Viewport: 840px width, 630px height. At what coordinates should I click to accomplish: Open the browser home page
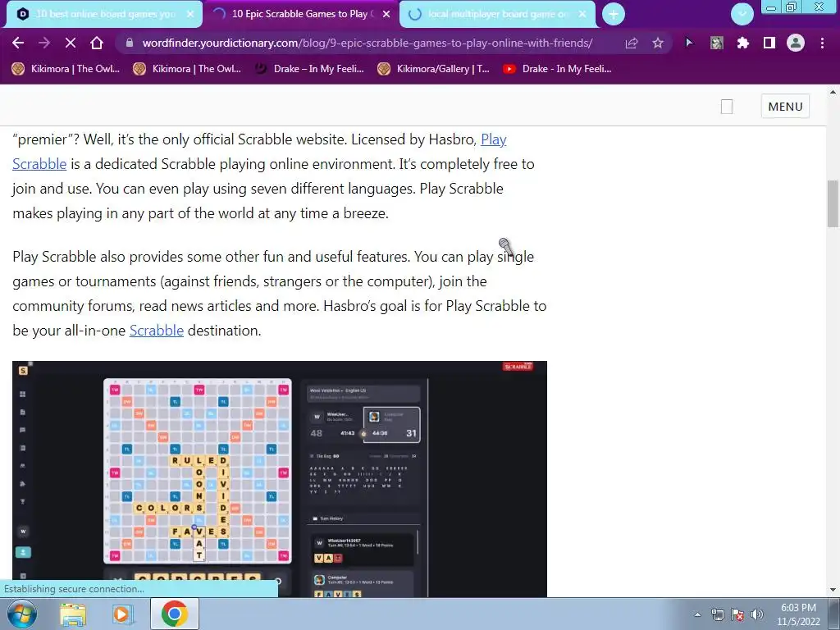click(x=97, y=43)
